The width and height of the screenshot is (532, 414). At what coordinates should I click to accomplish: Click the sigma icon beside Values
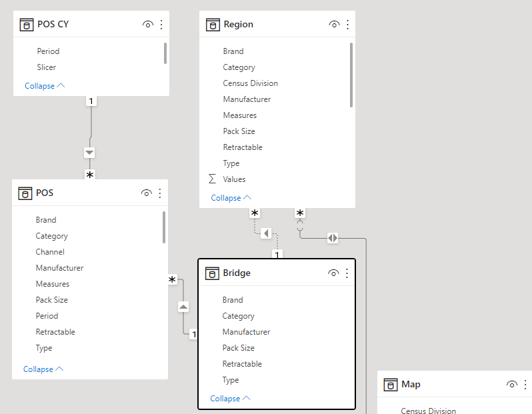212,179
